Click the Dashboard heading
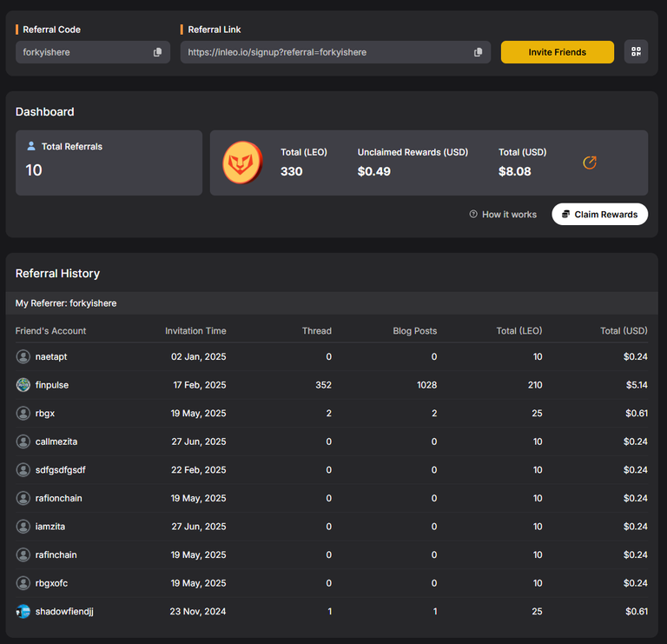The height and width of the screenshot is (644, 667). pos(44,111)
